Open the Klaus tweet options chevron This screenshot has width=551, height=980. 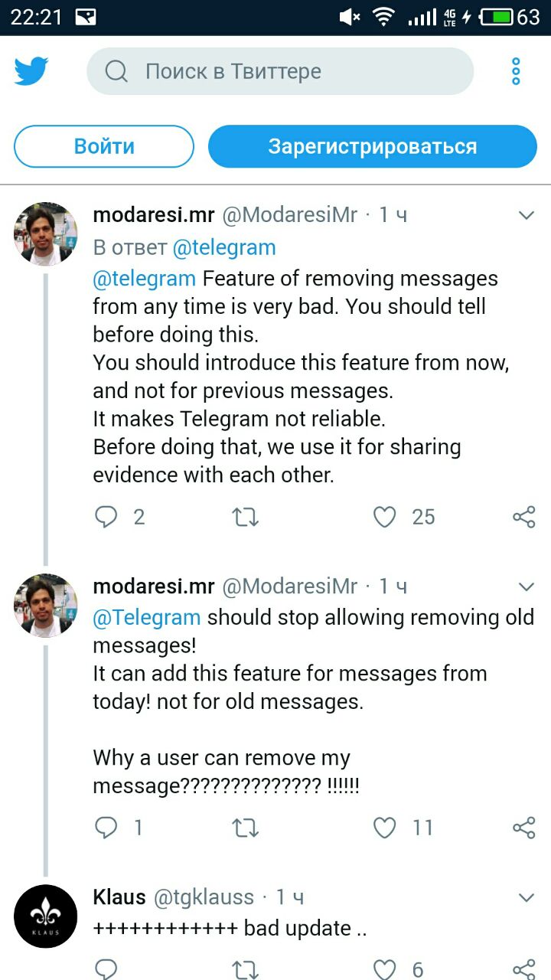tap(527, 897)
